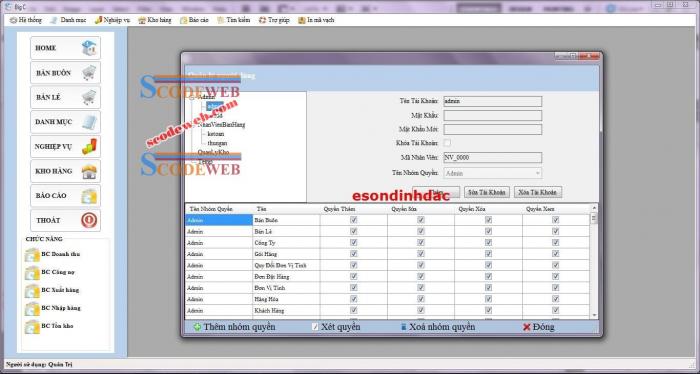Click red X Đóng icon
This screenshot has width=700, height=374.
(526, 327)
